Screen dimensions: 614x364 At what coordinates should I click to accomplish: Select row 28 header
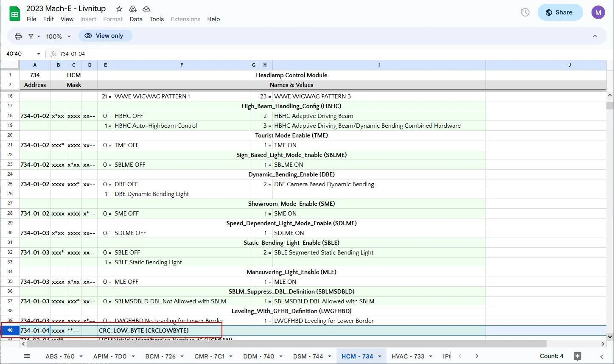click(x=10, y=213)
